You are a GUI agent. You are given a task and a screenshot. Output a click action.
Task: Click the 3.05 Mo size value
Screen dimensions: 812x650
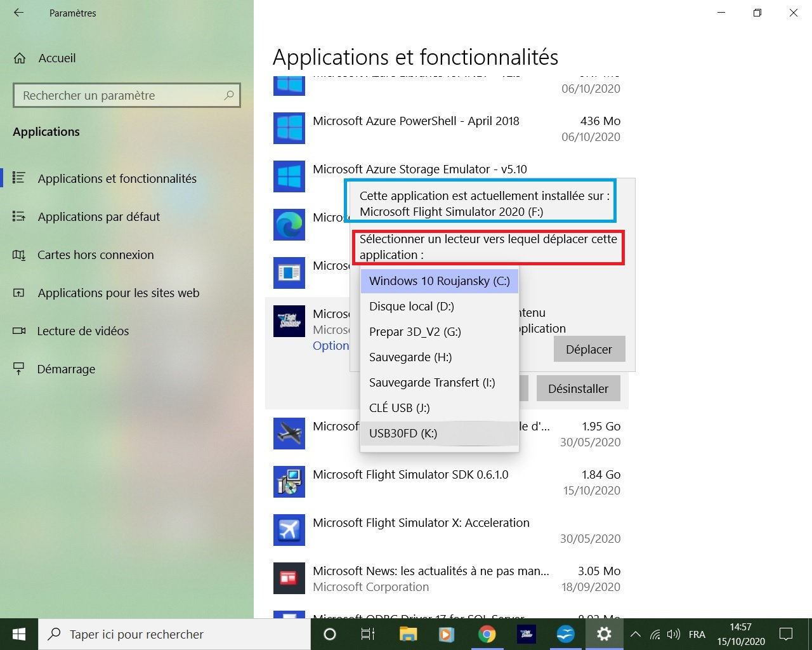(x=599, y=571)
